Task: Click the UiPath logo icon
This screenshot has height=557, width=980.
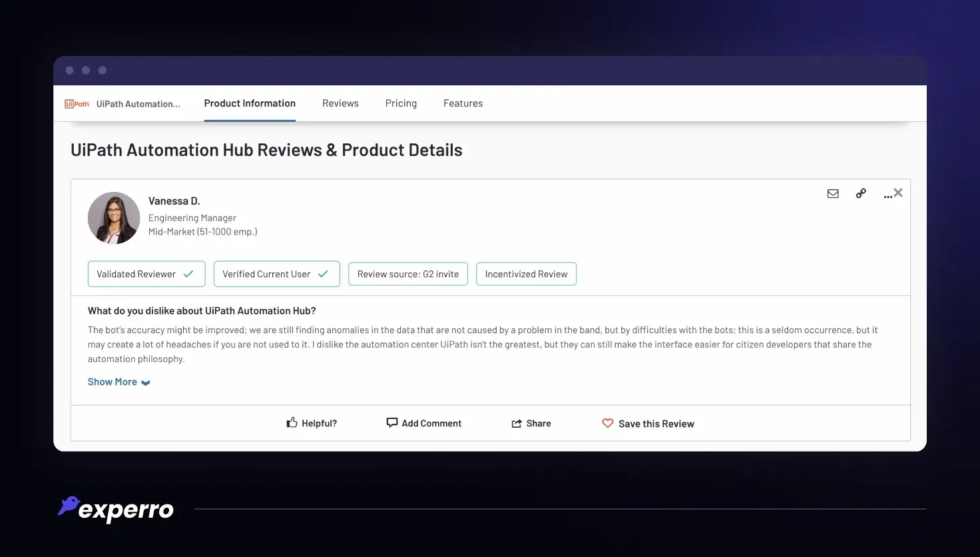Action: 77,104
